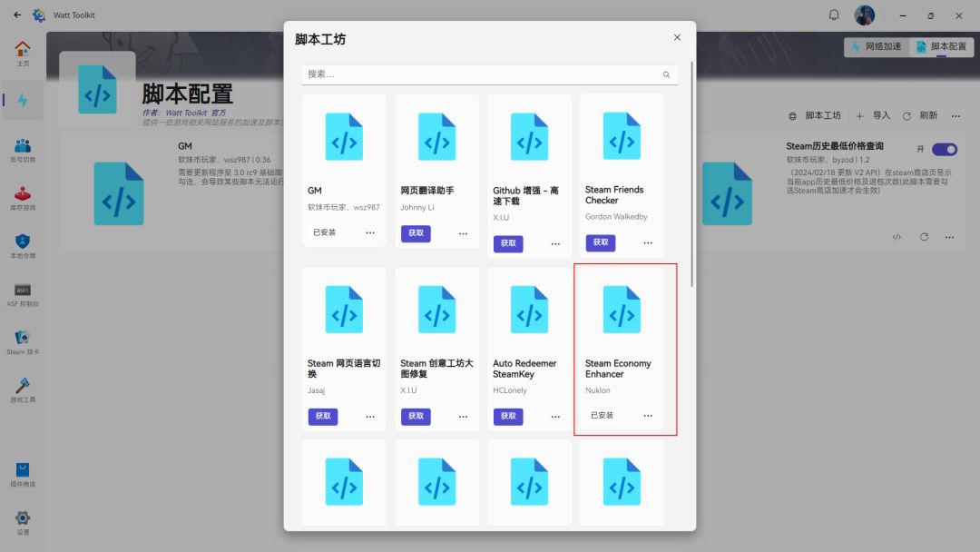The height and width of the screenshot is (552, 980).
Task: Click author name Nuklon
Action: (597, 390)
